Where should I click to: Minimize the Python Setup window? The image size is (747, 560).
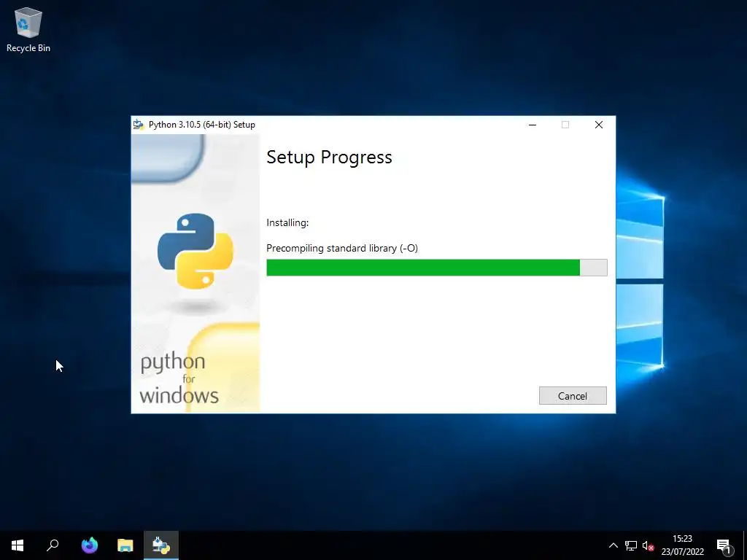533,125
